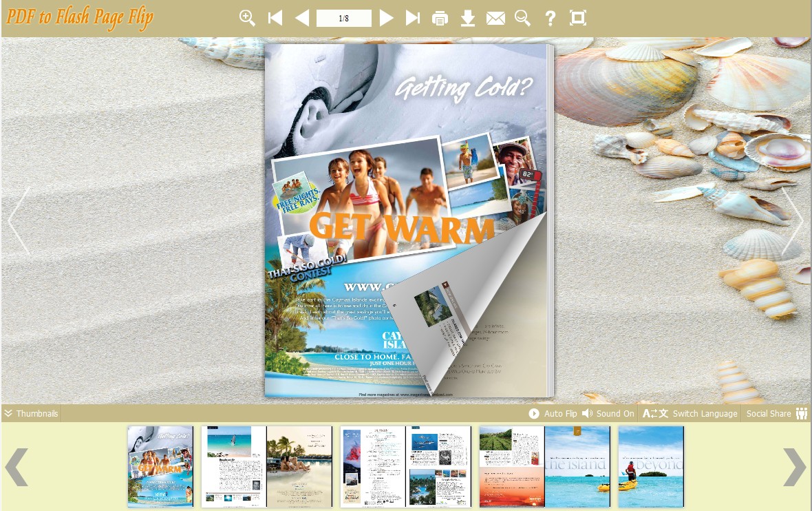Click the PDF to Flash Page Flip logo

pyautogui.click(x=80, y=17)
